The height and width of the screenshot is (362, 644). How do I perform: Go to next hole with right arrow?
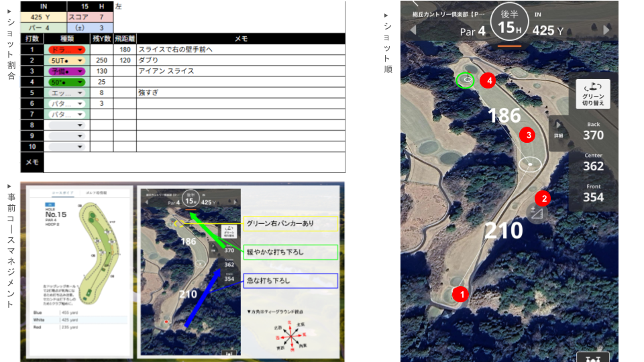tap(606, 30)
